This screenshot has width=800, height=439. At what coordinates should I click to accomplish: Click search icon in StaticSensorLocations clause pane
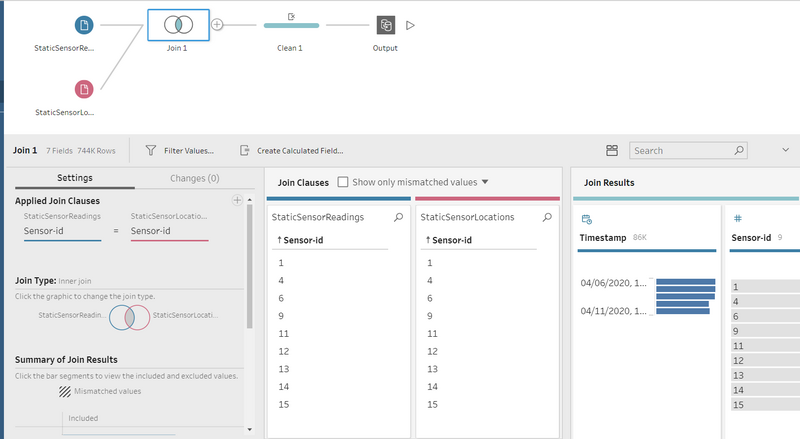pyautogui.click(x=547, y=217)
